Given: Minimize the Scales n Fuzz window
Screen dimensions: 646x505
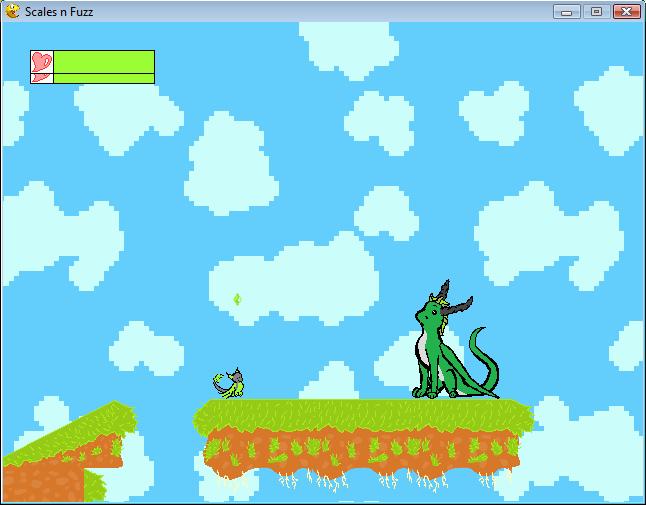Looking at the screenshot, I should pos(566,12).
